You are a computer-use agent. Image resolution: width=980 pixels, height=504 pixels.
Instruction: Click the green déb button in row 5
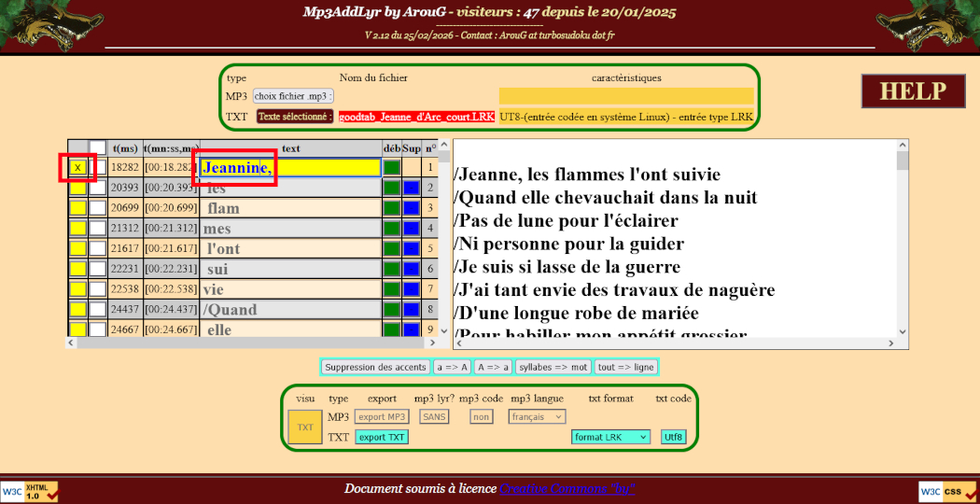391,249
